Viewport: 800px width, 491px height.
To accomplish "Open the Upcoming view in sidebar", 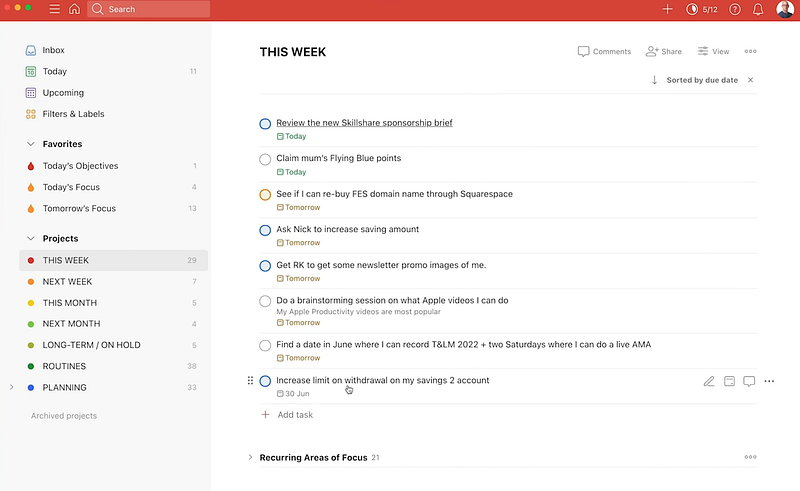I will point(63,93).
